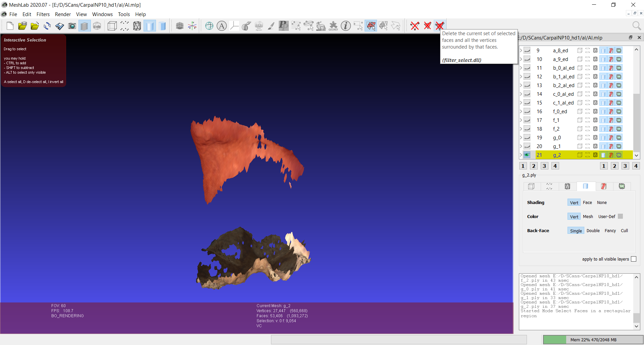Open the Windows menu
Image resolution: width=644 pixels, height=345 pixels.
point(102,14)
